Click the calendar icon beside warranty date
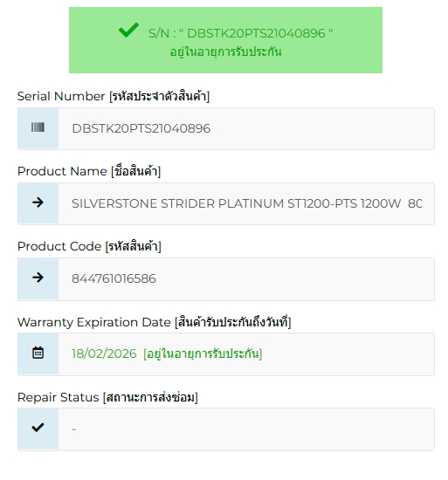The width and height of the screenshot is (448, 480). pos(38,353)
